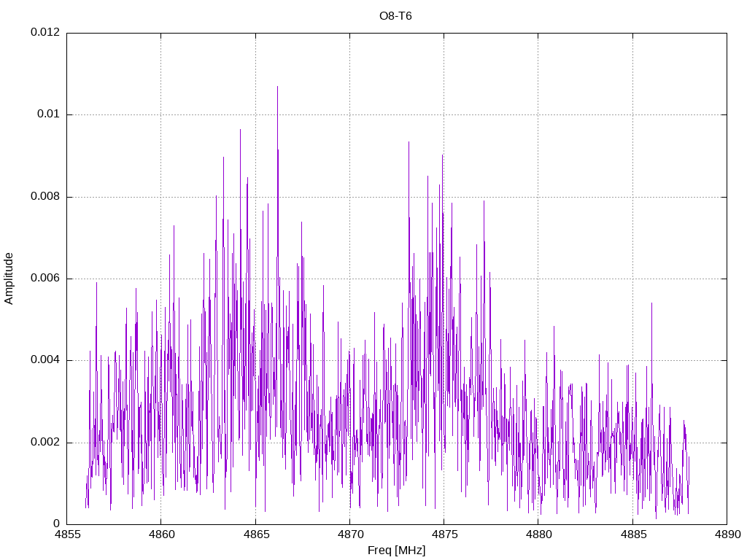The height and width of the screenshot is (560, 747).
Task: Click the 4880 x-axis tick label
Action: pos(539,534)
